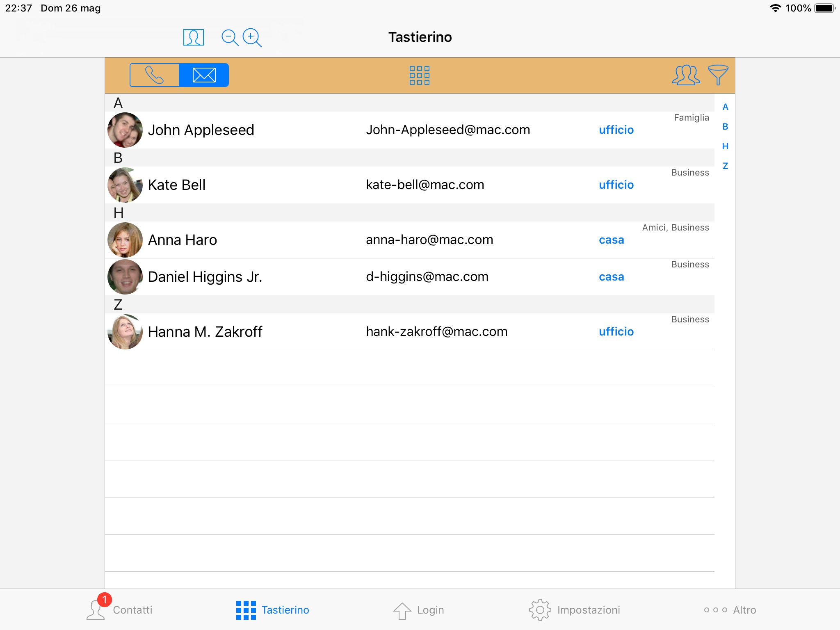840x630 pixels.
Task: Toggle the contacts group icon
Action: point(686,75)
